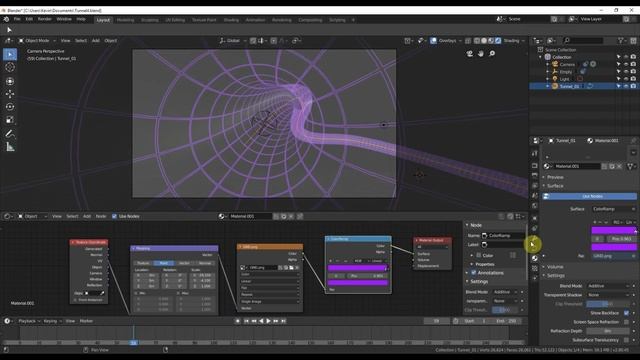Select the Measure ruler tool
Viewport: 640px width, 360px height.
(10, 147)
